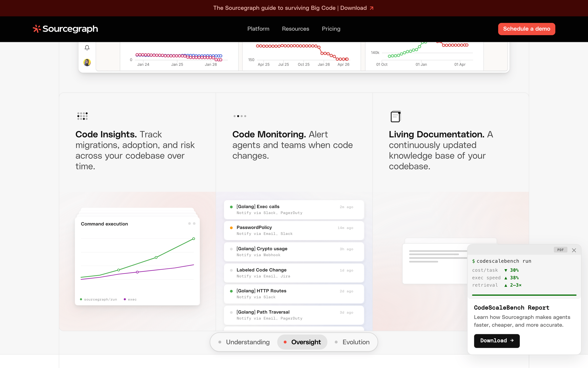Click the sourcegraph/run legend entry

tap(98, 299)
